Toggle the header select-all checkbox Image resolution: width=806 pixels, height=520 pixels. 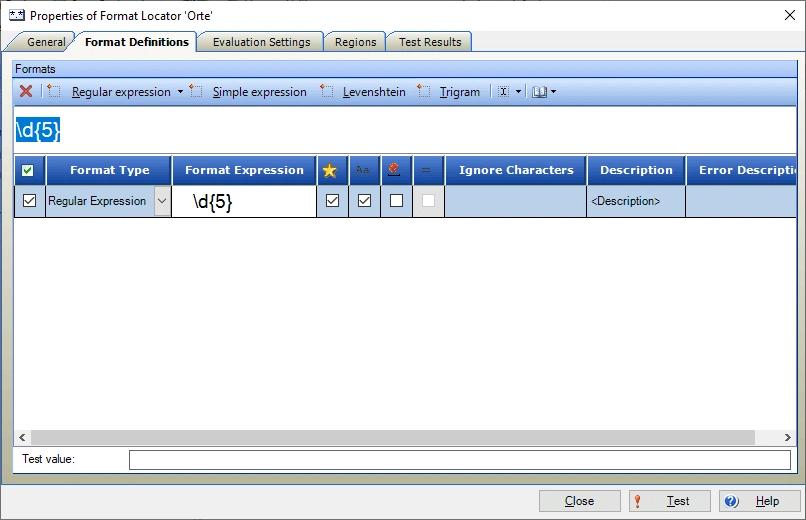[28, 171]
